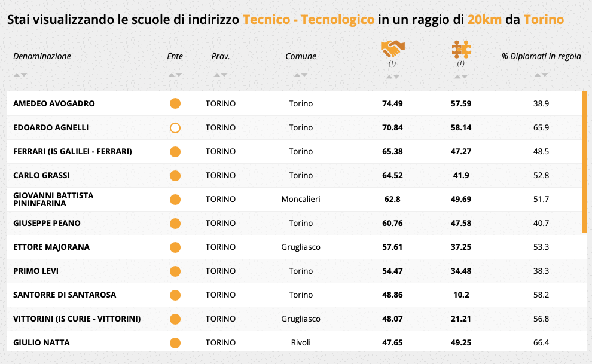
Task: Click the Denominazione column header label
Action: (x=42, y=56)
